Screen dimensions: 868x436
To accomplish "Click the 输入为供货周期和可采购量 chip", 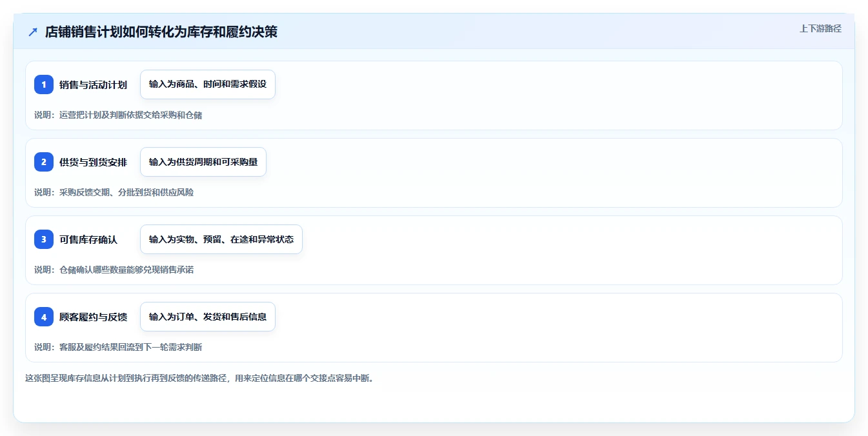I will click(x=203, y=162).
